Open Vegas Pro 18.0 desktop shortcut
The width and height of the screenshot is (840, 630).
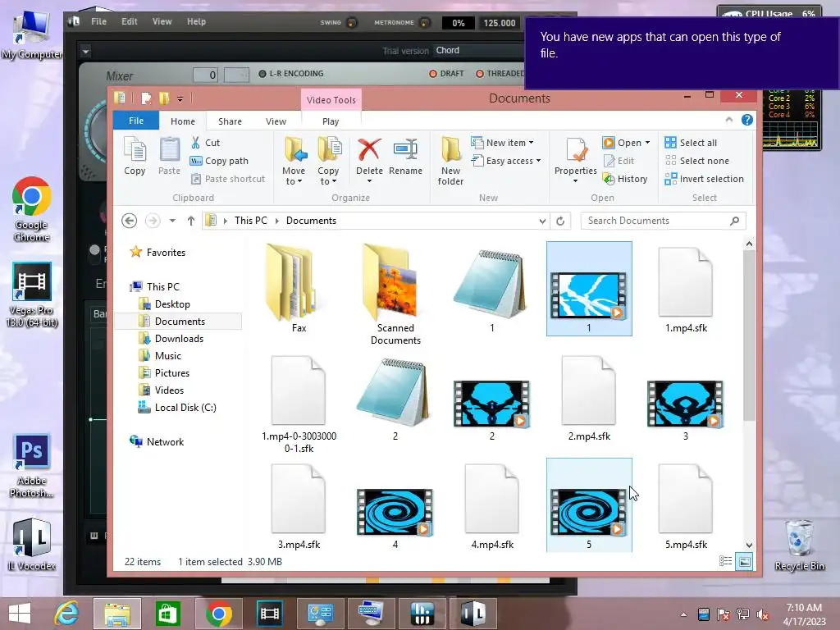32,294
